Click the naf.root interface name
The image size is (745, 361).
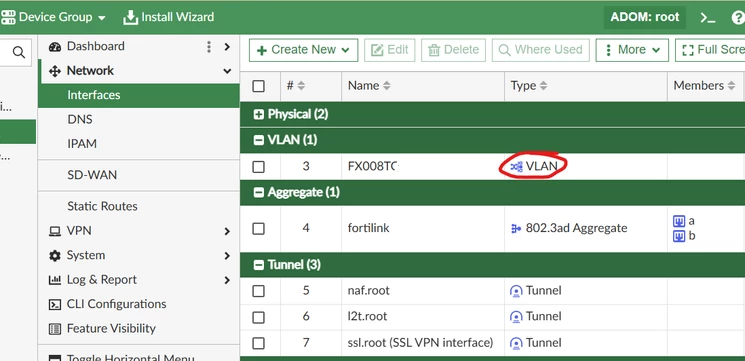point(369,291)
